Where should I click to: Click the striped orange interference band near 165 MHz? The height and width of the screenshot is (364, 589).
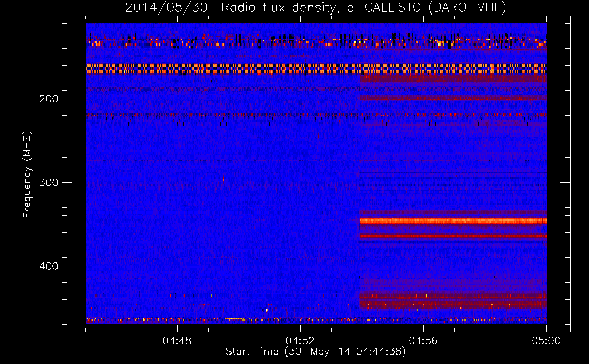click(x=316, y=69)
